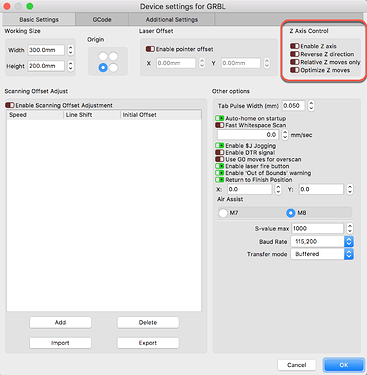Disable Auto-home on startup
This screenshot has height=375, width=367.
[x=219, y=118]
